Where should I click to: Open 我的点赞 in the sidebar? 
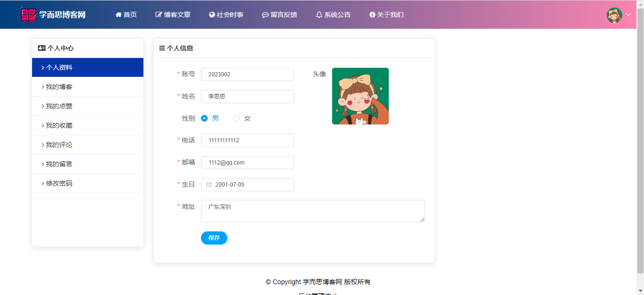click(88, 106)
